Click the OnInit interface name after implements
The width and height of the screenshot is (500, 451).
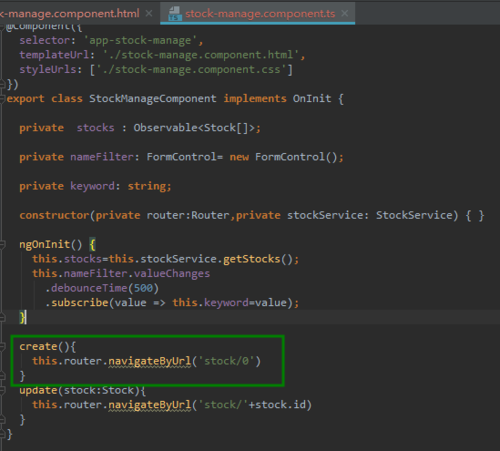pyautogui.click(x=312, y=99)
